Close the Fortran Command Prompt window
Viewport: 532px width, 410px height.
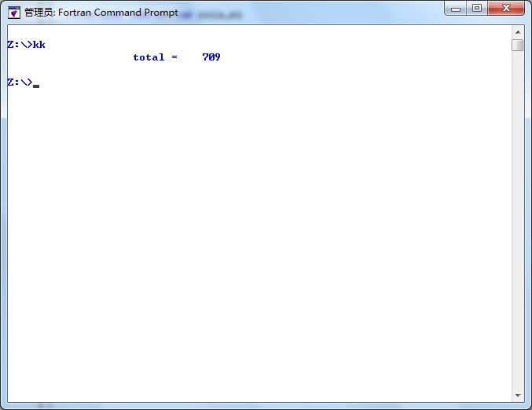coord(507,9)
